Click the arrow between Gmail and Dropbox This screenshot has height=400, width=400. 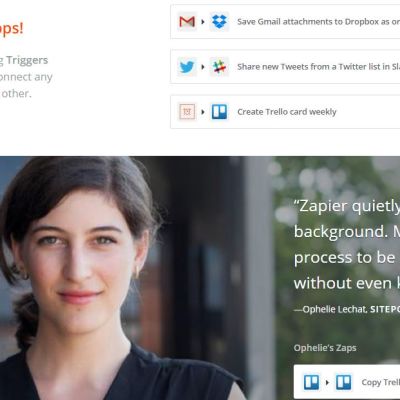pyautogui.click(x=203, y=22)
